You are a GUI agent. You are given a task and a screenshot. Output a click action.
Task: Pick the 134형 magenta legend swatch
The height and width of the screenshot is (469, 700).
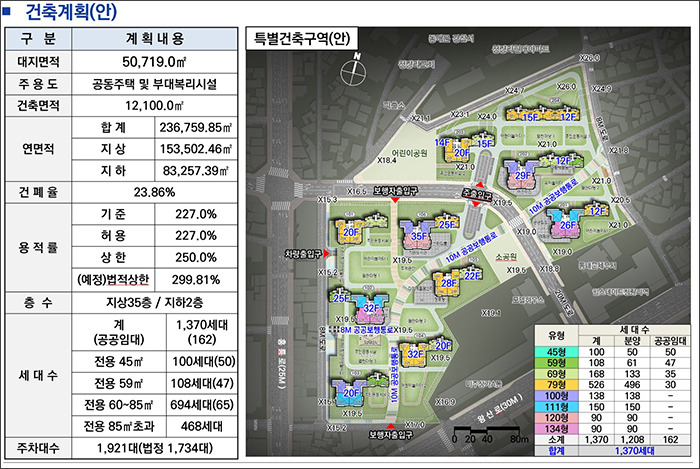[x=556, y=429]
